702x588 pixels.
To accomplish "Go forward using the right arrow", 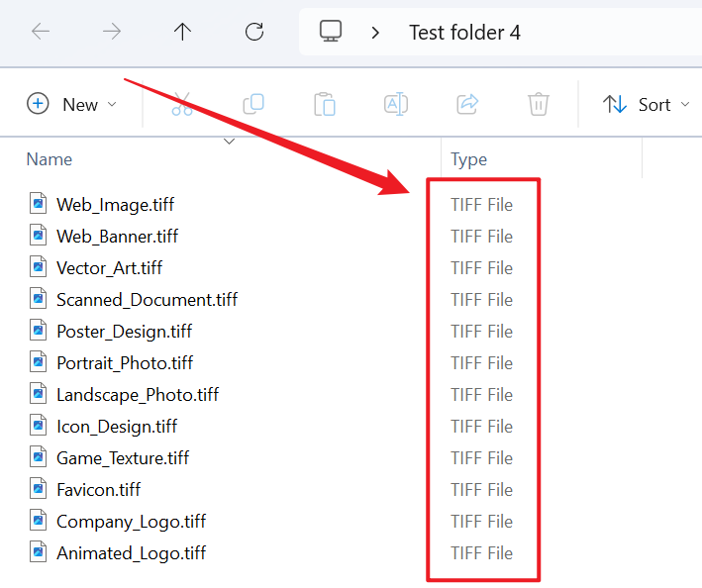I will 112,32.
